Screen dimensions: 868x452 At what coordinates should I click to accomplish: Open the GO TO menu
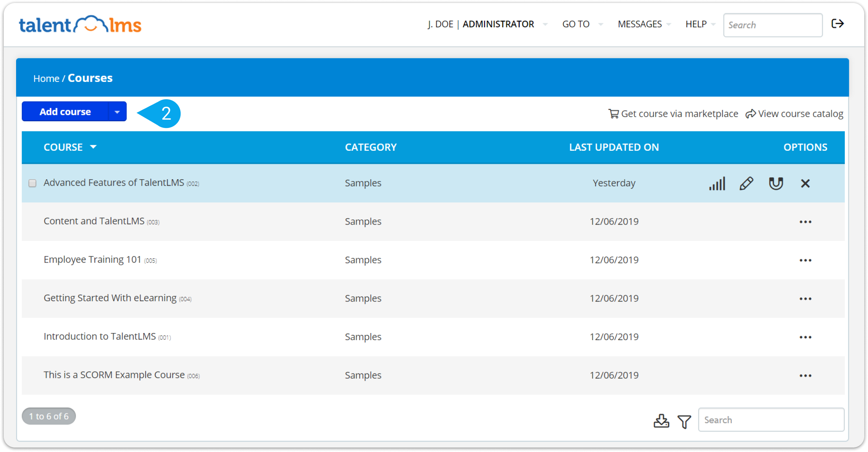(583, 24)
